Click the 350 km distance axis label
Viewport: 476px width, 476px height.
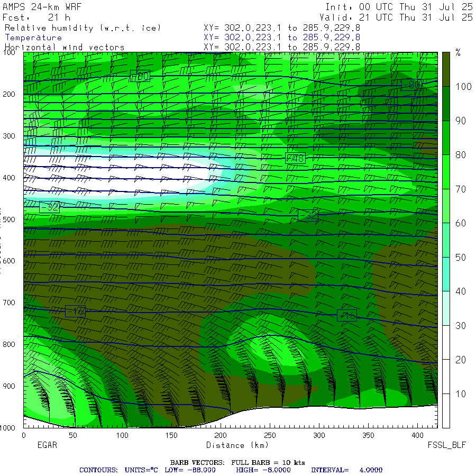(368, 435)
